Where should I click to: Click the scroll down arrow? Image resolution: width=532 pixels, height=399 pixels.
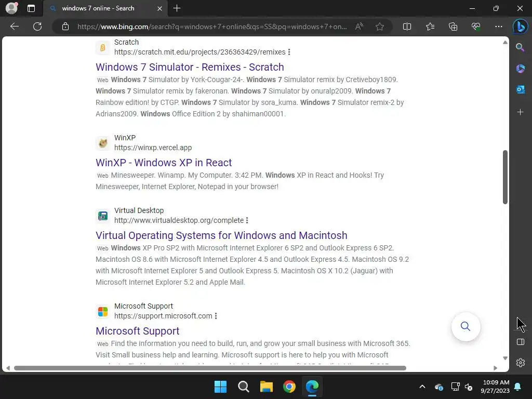coord(505,358)
